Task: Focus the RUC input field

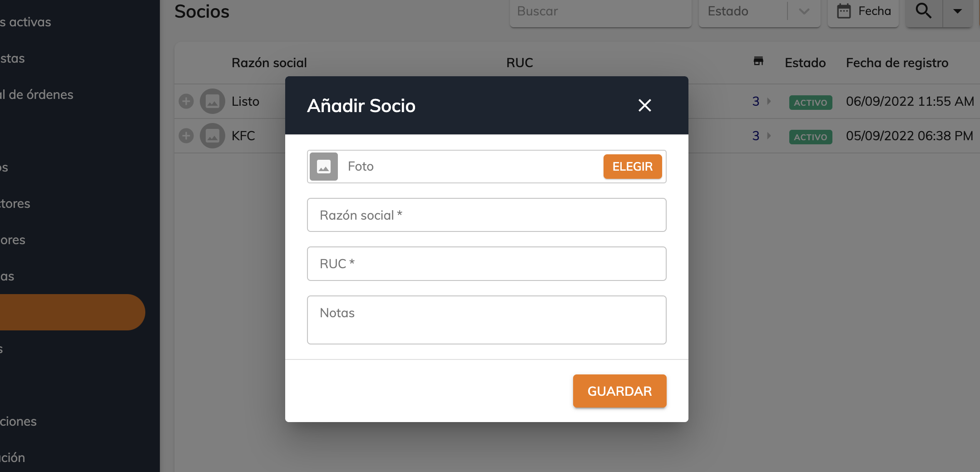Action: coord(486,264)
